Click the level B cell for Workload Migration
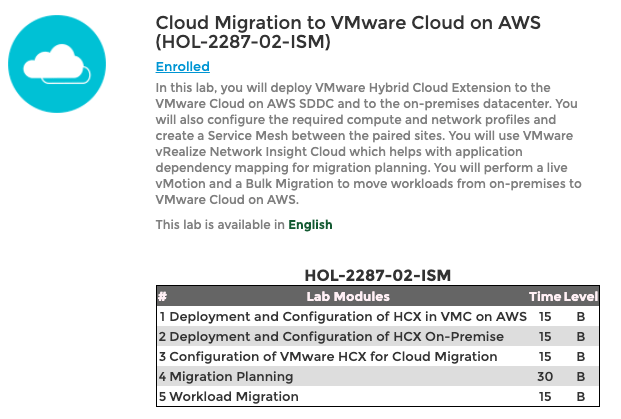The image size is (621, 419). (x=581, y=396)
